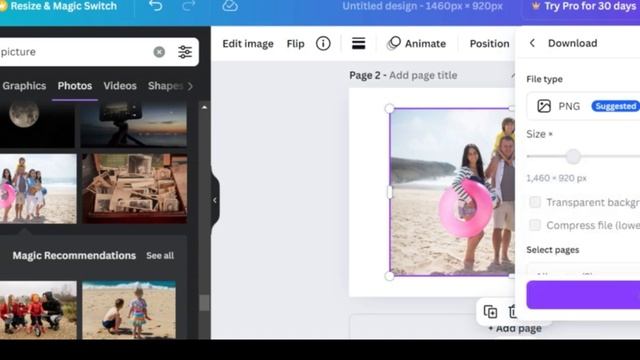Collapse the side panel arrow

click(215, 200)
